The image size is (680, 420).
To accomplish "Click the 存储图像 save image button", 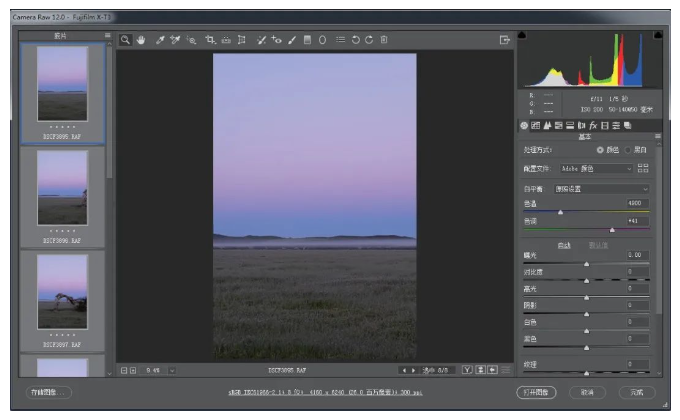I will coord(48,392).
